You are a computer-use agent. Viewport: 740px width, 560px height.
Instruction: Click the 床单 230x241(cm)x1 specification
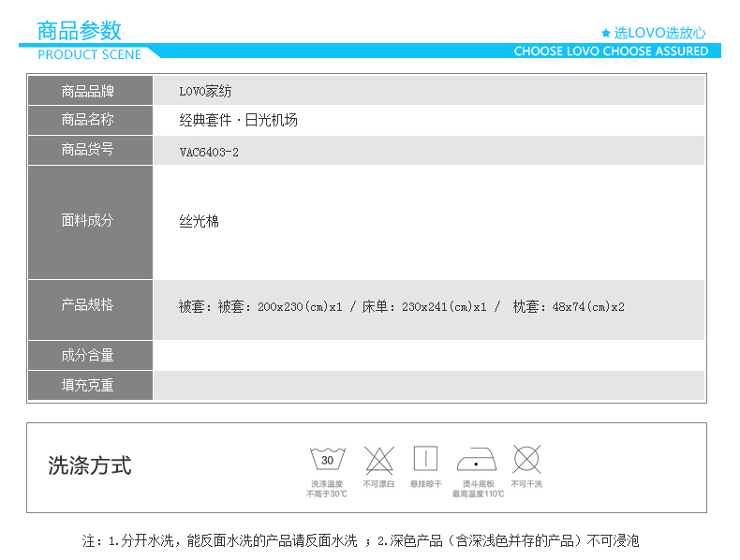(424, 306)
